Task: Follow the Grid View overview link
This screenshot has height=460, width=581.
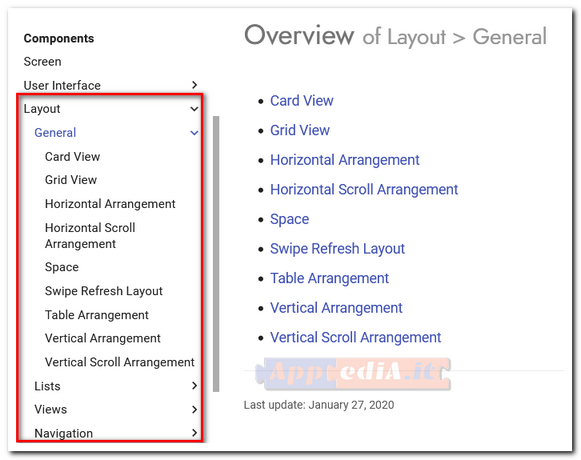Action: [x=300, y=130]
